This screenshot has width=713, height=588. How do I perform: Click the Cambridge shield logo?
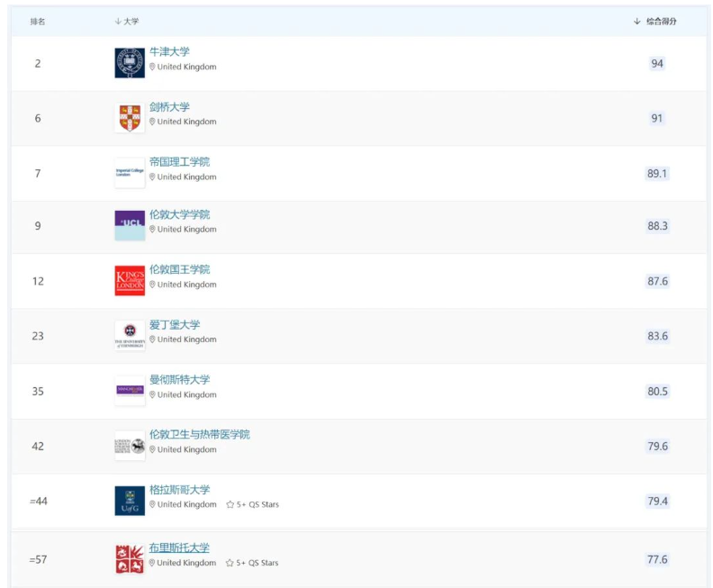(130, 118)
